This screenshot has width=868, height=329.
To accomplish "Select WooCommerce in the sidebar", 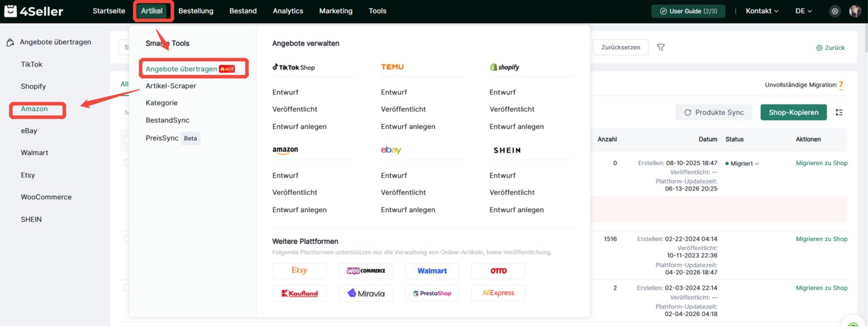I will pyautogui.click(x=46, y=197).
